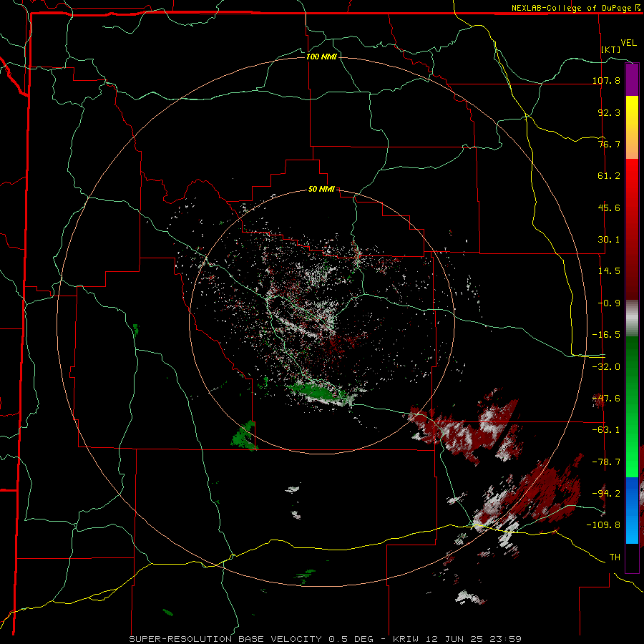Select the -47.6 legend value
The height and width of the screenshot is (644, 644).
click(606, 398)
